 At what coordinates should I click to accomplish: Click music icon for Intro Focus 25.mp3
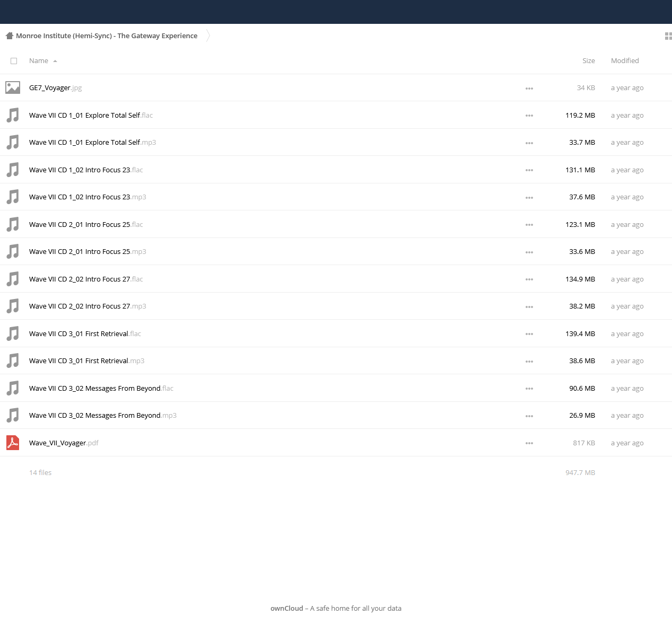click(x=13, y=251)
